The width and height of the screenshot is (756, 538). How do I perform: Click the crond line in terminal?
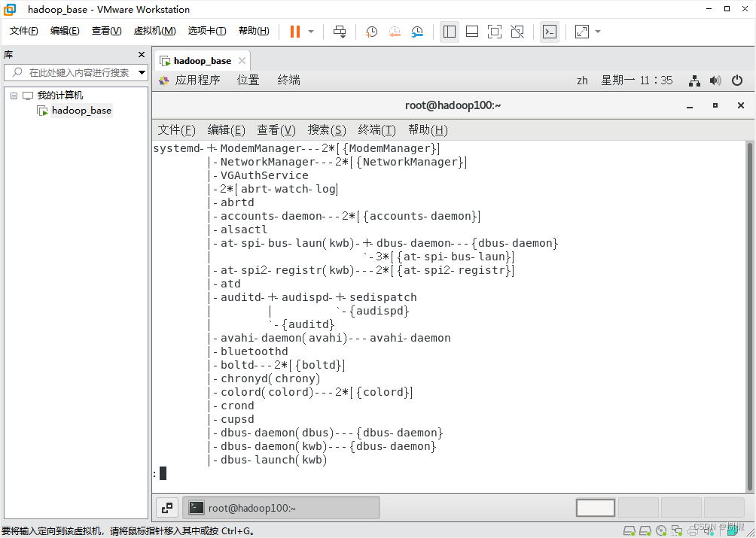click(x=237, y=406)
